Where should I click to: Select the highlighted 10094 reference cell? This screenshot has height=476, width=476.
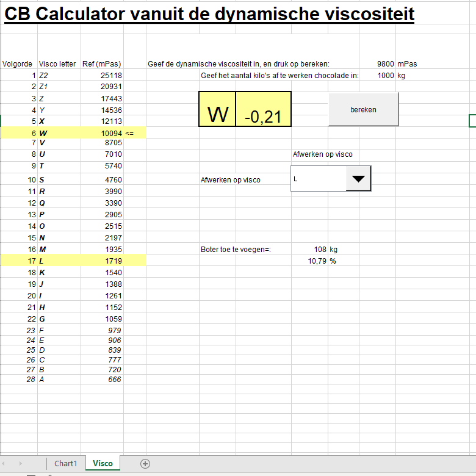pos(102,133)
